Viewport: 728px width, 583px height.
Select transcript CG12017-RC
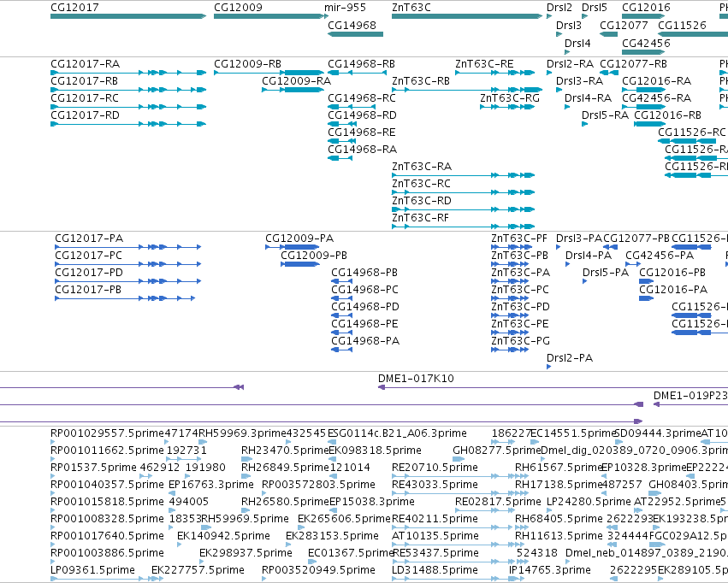pyautogui.click(x=85, y=97)
